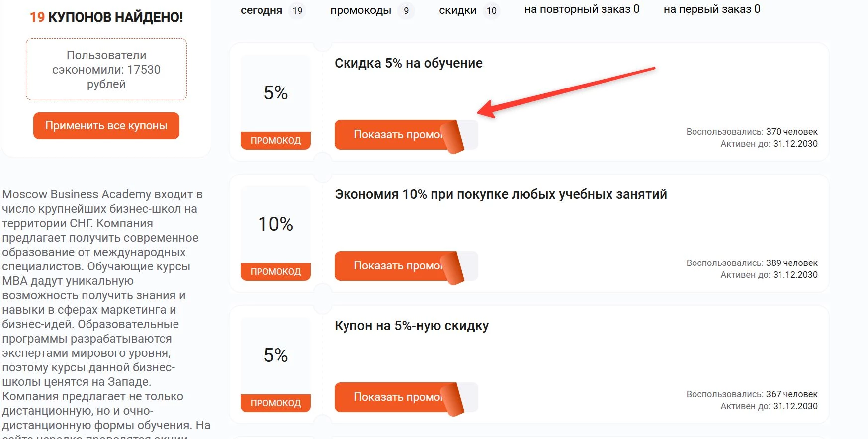Select the 5% discount tile for обучение
868x439 pixels.
(275, 93)
